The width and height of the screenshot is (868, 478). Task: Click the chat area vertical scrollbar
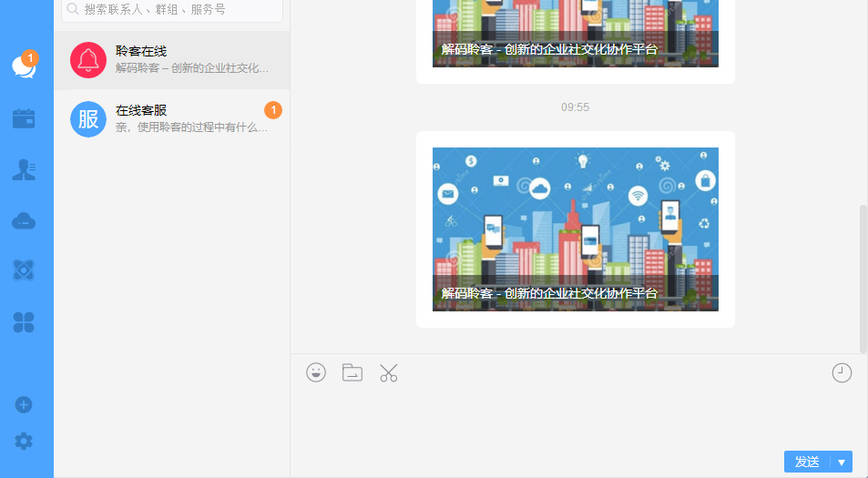click(x=863, y=278)
